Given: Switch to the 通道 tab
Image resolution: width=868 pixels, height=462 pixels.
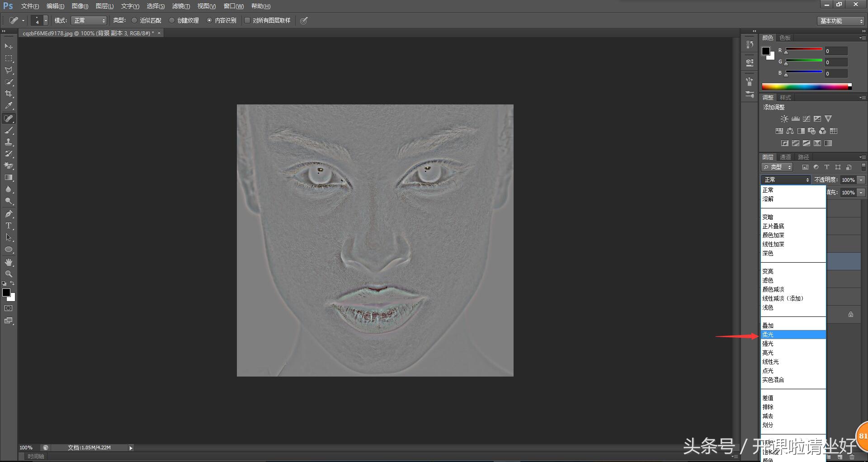Looking at the screenshot, I should point(786,157).
